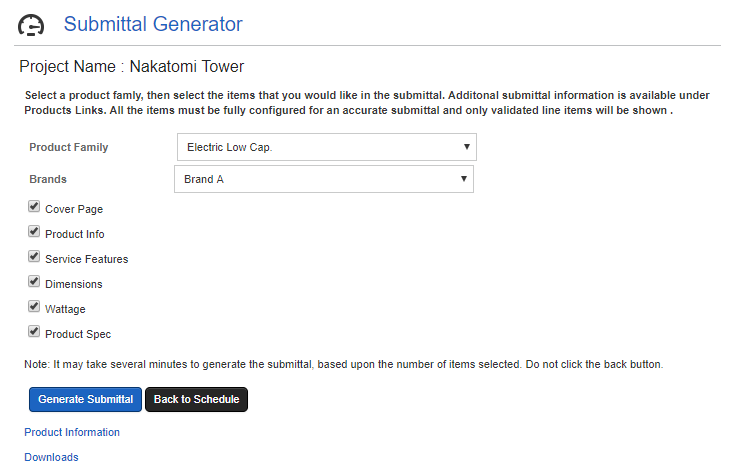Toggle the Product Info checkbox
The image size is (736, 470).
pos(34,232)
